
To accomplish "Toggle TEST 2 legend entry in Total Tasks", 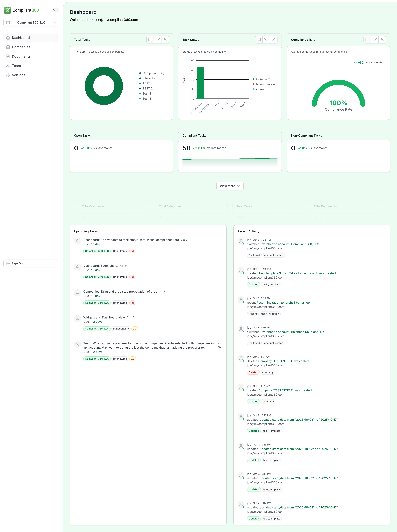I will 146,88.
